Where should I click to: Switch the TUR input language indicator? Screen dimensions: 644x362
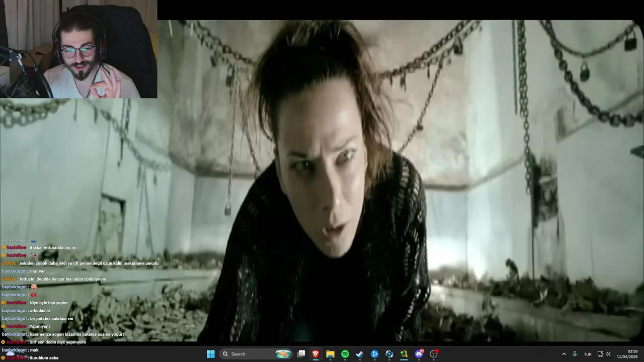588,354
